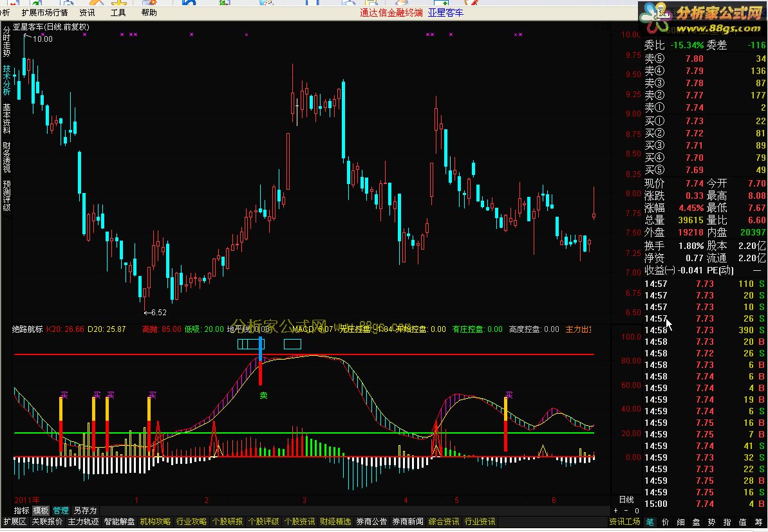
Task: Open the 个股资讯 bottom tab
Action: click(300, 522)
